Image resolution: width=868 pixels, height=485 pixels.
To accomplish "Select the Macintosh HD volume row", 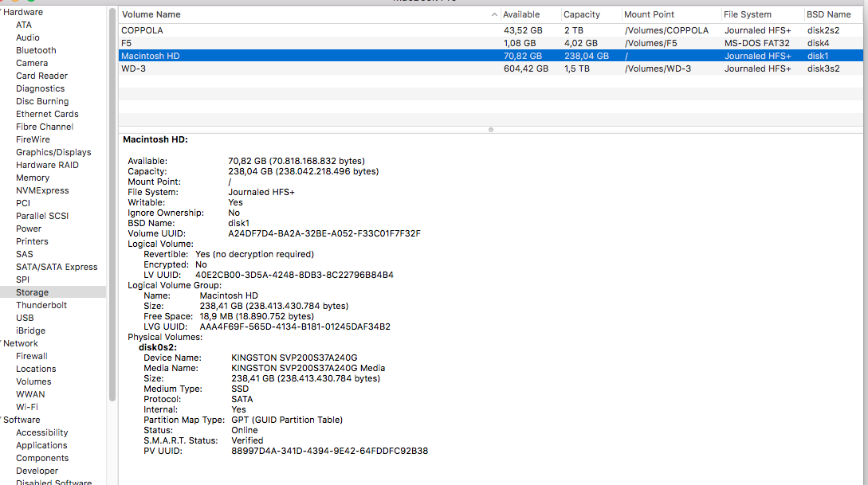I will point(490,56).
